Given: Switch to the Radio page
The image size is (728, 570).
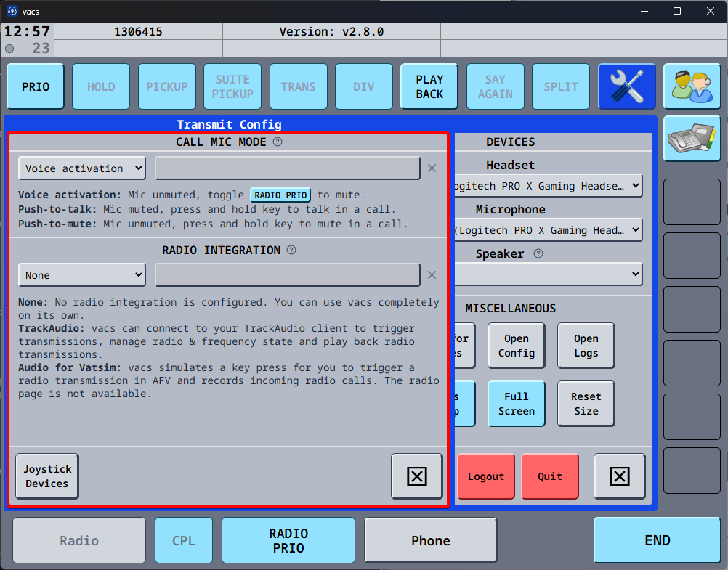Looking at the screenshot, I should 79,540.
